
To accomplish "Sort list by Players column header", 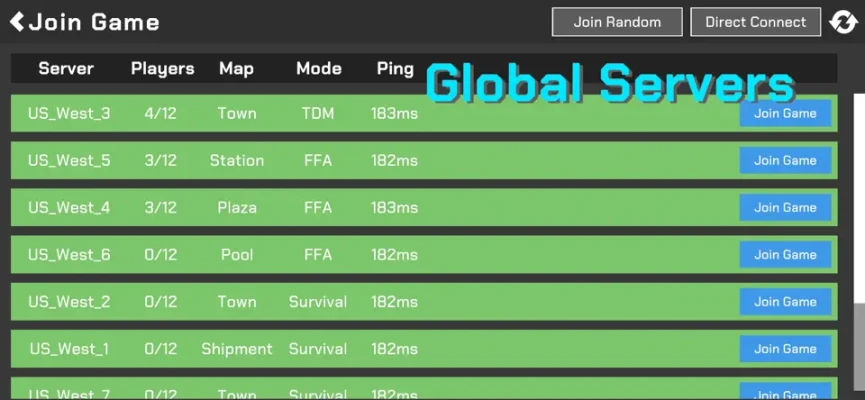I will (x=162, y=68).
